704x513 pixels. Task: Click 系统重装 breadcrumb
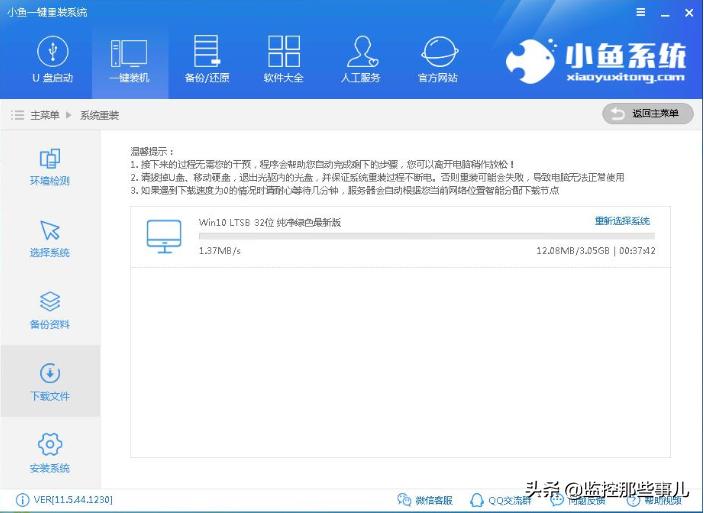coord(99,115)
